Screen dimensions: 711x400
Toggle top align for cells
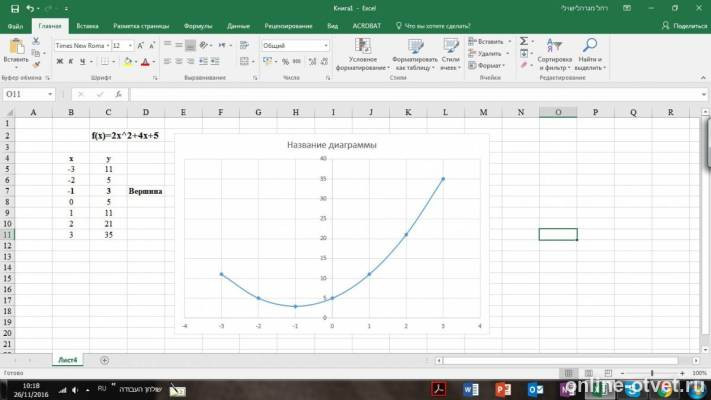click(x=168, y=45)
